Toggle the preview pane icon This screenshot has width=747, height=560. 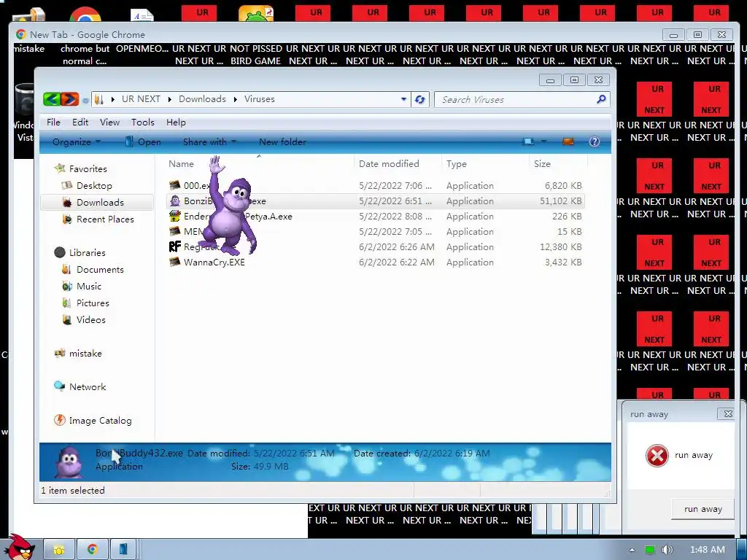[568, 141]
